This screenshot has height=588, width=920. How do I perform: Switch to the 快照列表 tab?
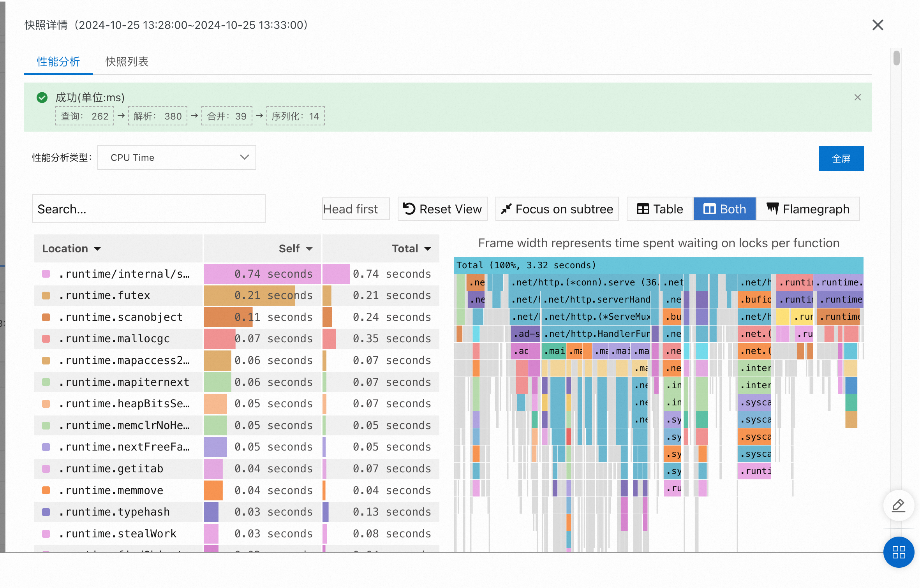click(x=127, y=62)
